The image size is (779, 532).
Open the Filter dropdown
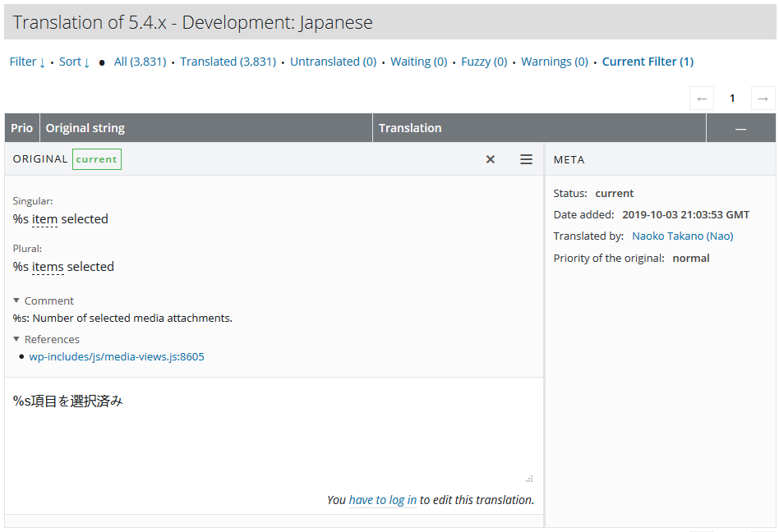(x=27, y=62)
